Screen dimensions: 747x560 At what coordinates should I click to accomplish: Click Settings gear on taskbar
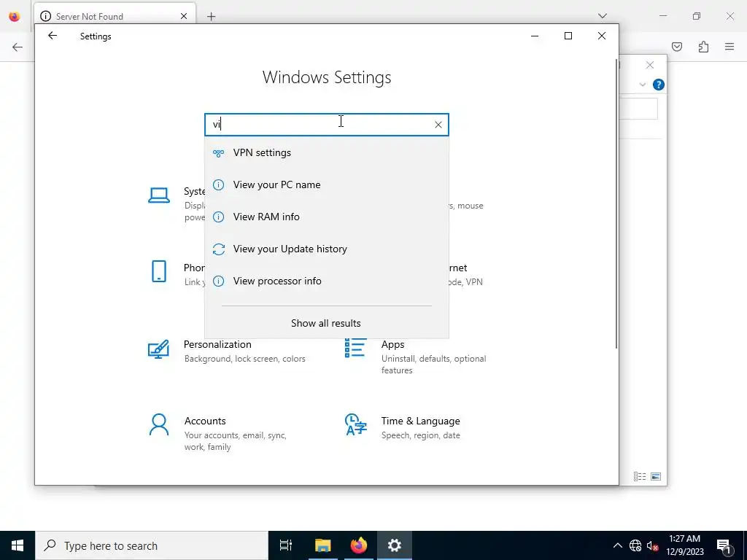pos(395,545)
